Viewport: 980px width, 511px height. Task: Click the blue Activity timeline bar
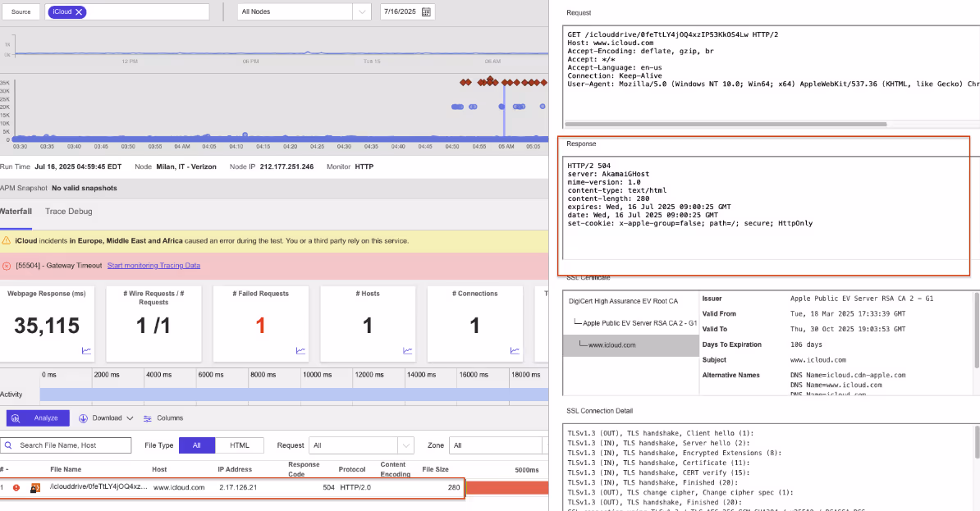[x=295, y=395]
